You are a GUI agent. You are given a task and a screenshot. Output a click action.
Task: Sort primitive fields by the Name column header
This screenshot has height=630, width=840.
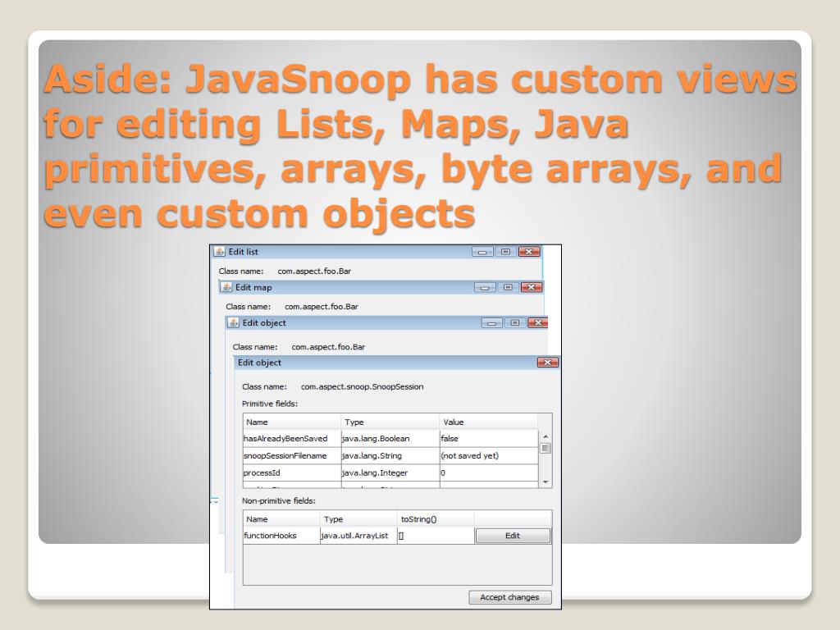coord(292,422)
